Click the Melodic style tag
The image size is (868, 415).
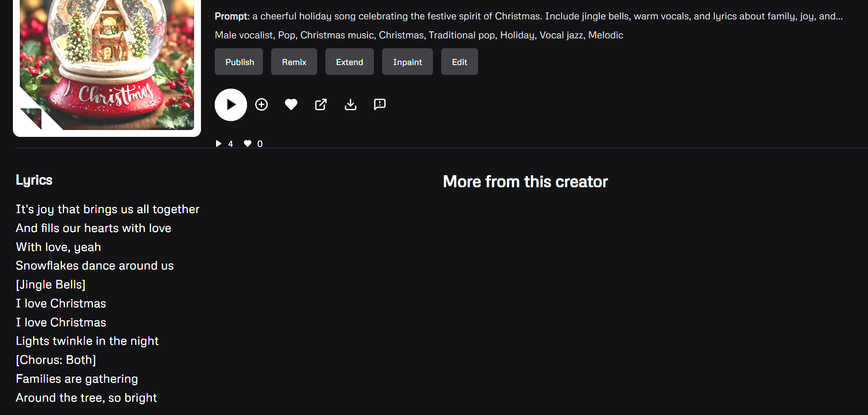click(605, 35)
